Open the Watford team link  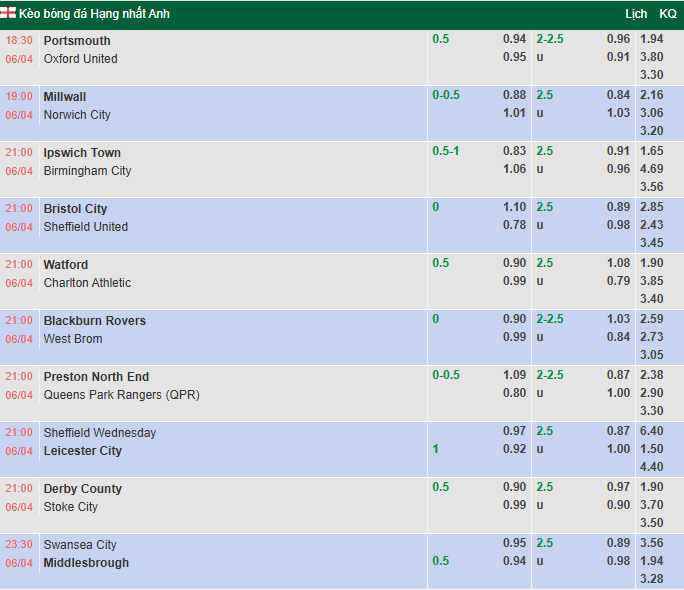click(66, 265)
